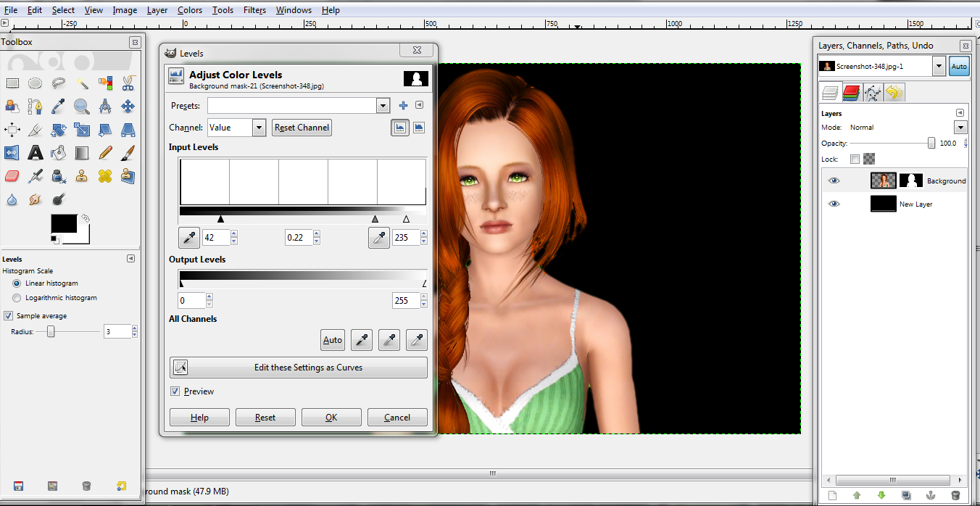Activate the Scissors Select tool
The height and width of the screenshot is (506, 980).
coord(128,83)
